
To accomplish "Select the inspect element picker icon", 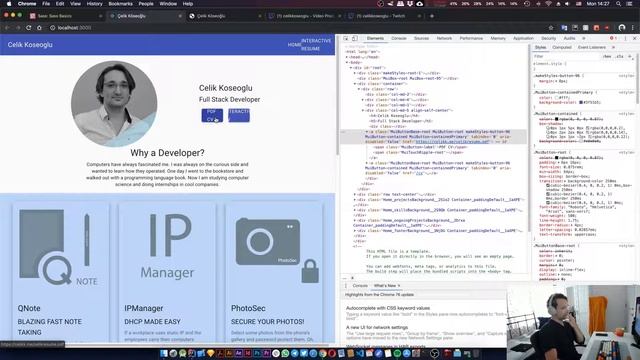I will click(346, 38).
